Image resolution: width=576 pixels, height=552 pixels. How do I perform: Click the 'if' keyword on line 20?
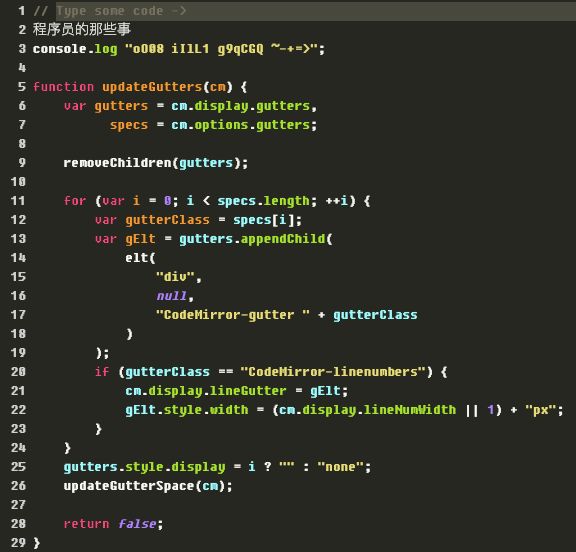(x=102, y=372)
